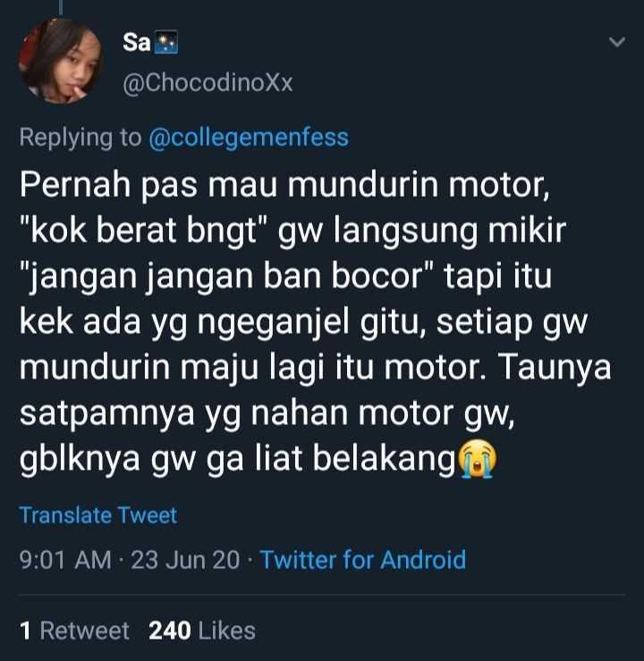Click the display name Sa
The width and height of the screenshot is (644, 661).
pos(137,42)
